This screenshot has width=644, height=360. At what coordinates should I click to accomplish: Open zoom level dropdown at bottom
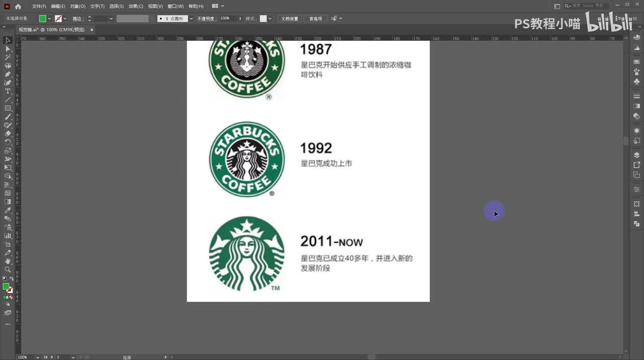38,357
